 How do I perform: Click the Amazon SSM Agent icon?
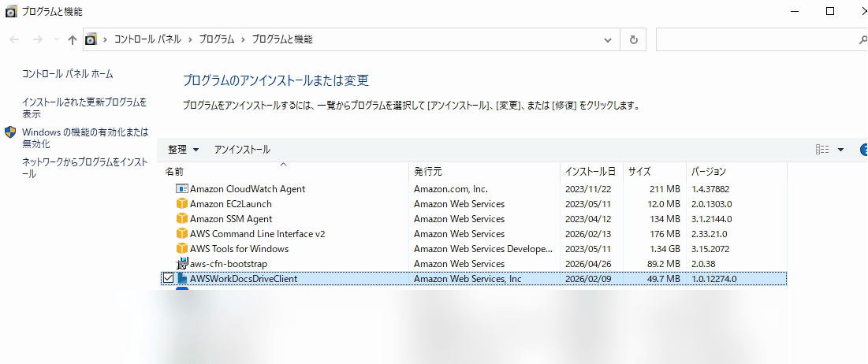(x=182, y=219)
